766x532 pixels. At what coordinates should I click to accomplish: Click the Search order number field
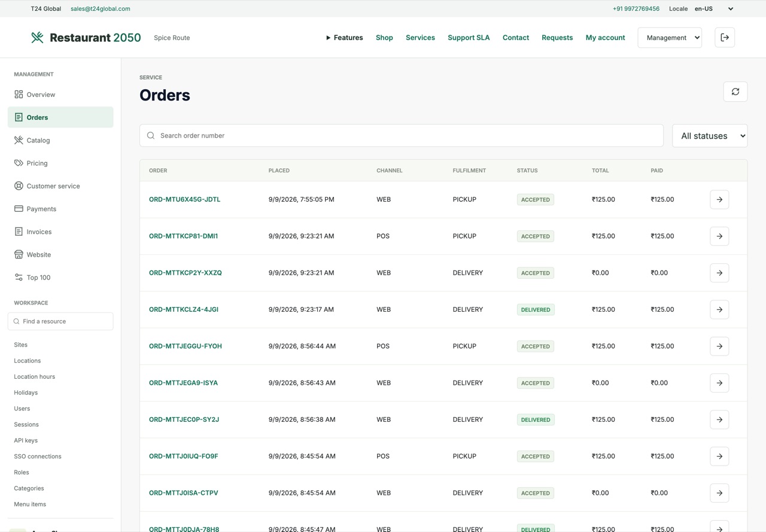(x=402, y=136)
